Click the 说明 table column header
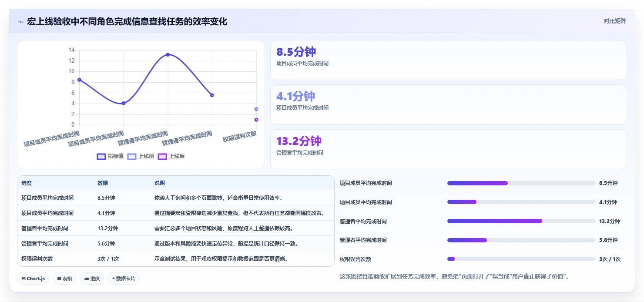Image resolution: width=644 pixels, height=302 pixels. (x=160, y=183)
